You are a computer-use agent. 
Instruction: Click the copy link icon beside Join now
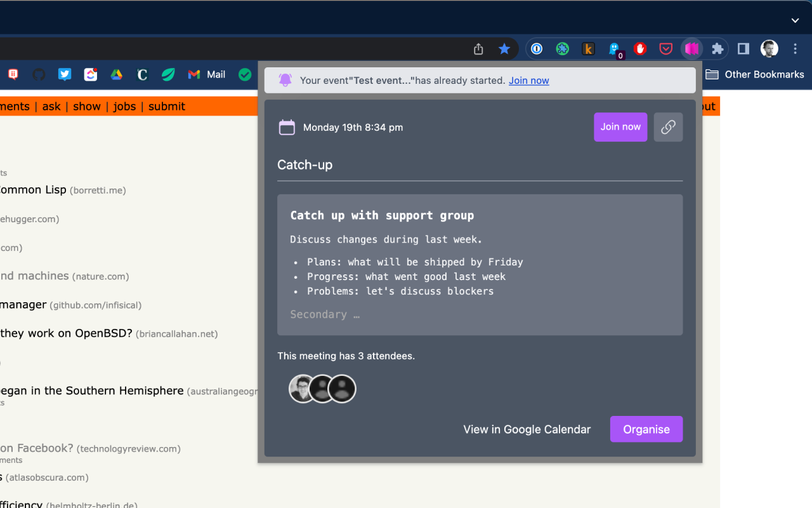(668, 127)
